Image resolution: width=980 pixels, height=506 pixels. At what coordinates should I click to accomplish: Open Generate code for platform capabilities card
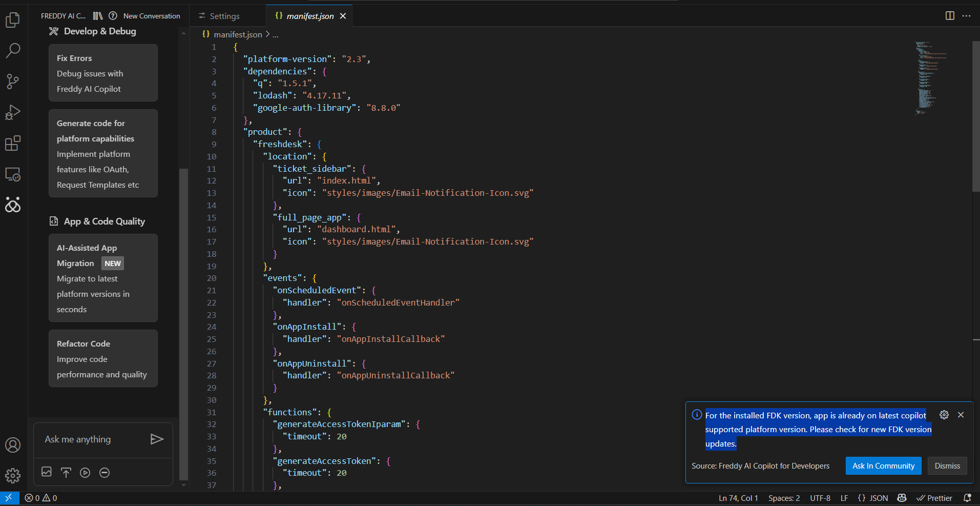103,153
